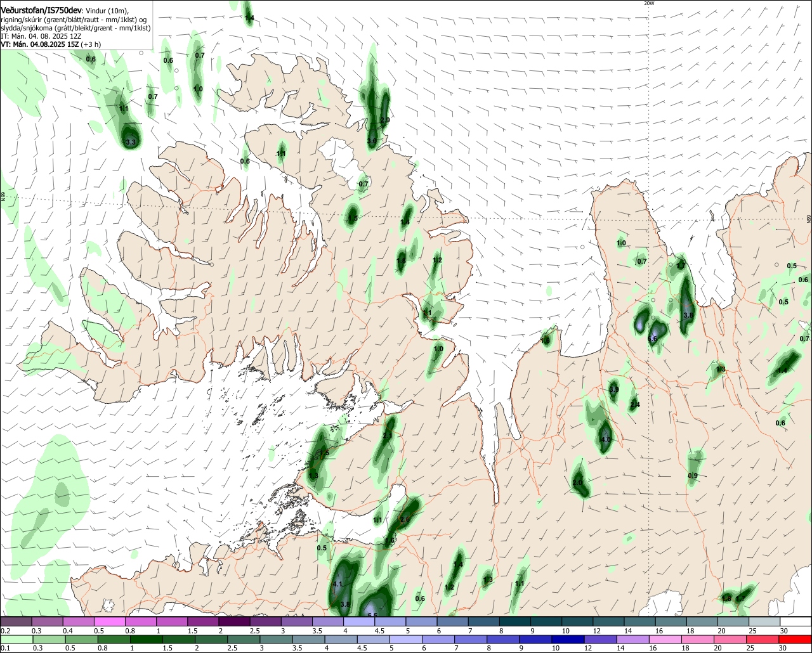This screenshot has height=653, width=812.
Task: Click the 2.9 precipitation value
Action: click(385, 120)
